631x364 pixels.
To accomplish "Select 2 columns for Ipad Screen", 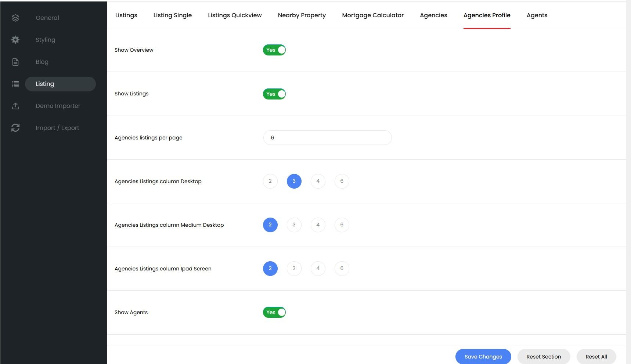I will (270, 268).
